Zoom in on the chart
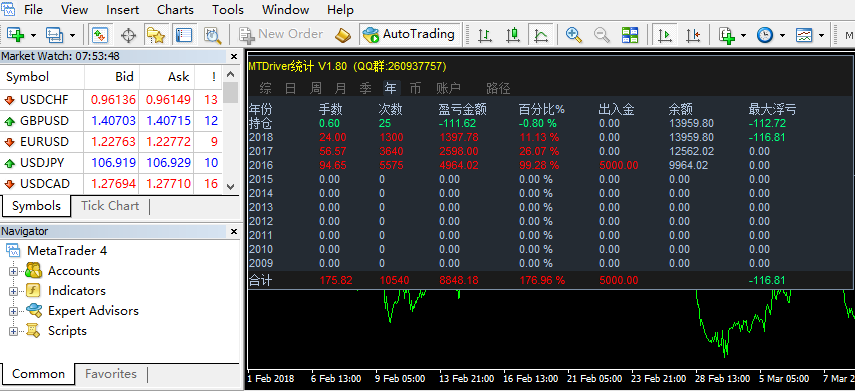This screenshot has height=391, width=855. click(573, 35)
